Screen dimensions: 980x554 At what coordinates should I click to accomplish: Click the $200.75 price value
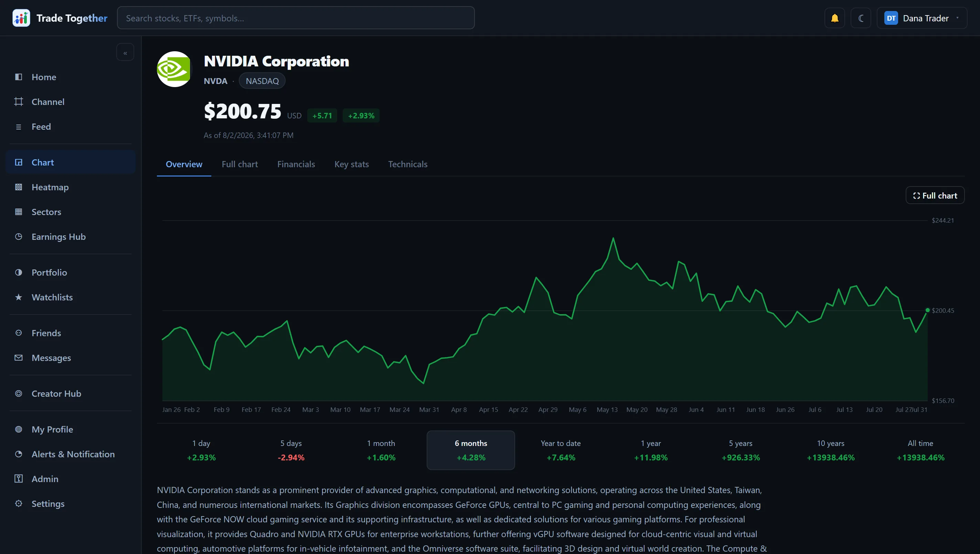coord(242,111)
